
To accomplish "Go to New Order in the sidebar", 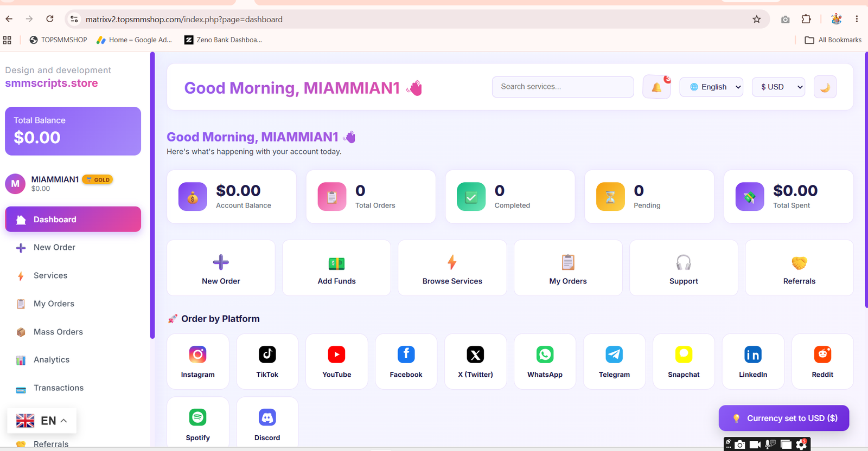I will (73, 248).
